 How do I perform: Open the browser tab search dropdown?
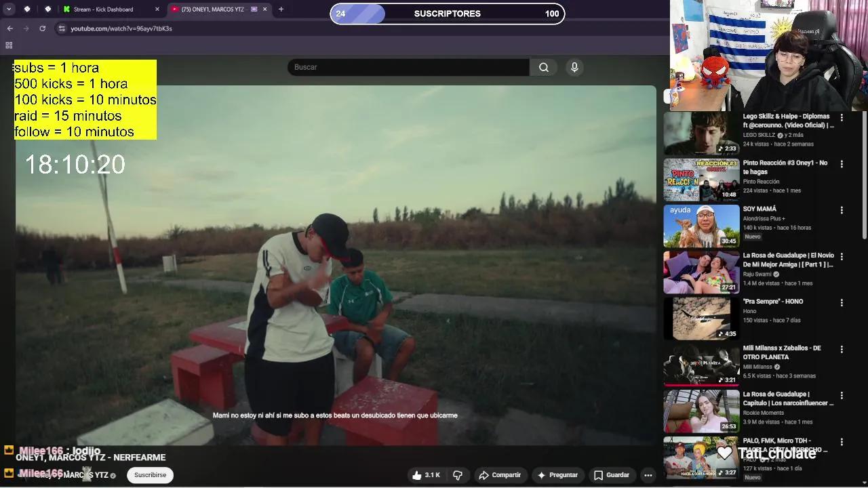[x=9, y=9]
